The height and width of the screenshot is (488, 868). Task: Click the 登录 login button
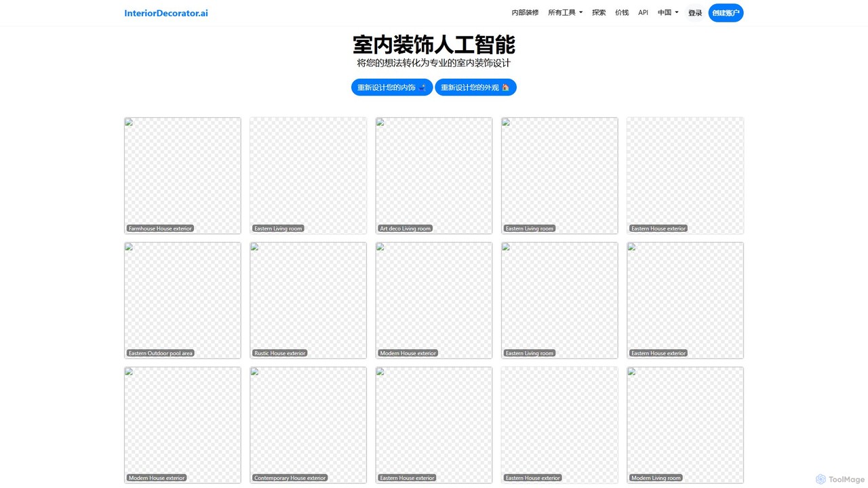coord(695,13)
